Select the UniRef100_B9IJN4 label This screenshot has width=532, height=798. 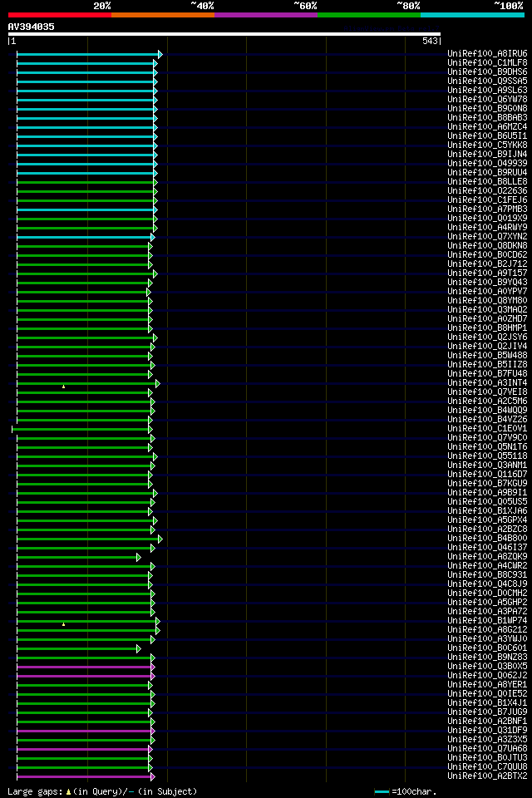pos(487,155)
